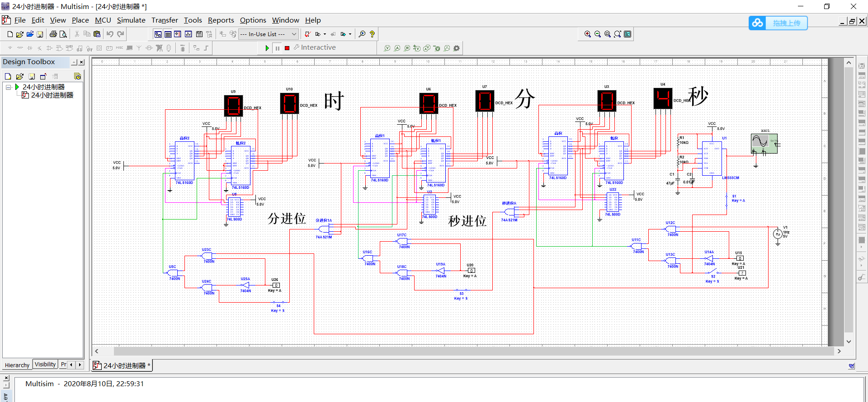The image size is (868, 402).
Task: Click the U26 interactive digital constant
Action: [276, 285]
